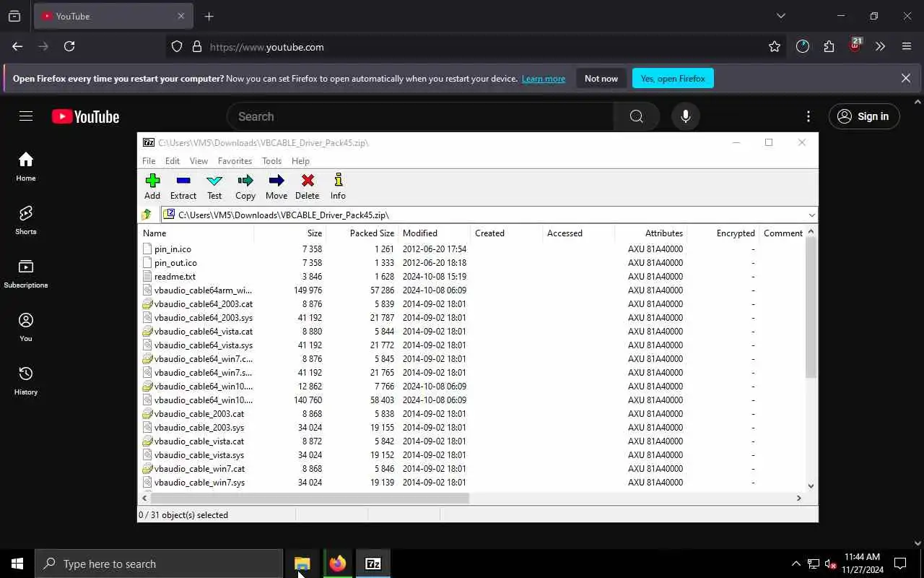Open Info for the archive
Screen dimensions: 924x578
[338, 186]
